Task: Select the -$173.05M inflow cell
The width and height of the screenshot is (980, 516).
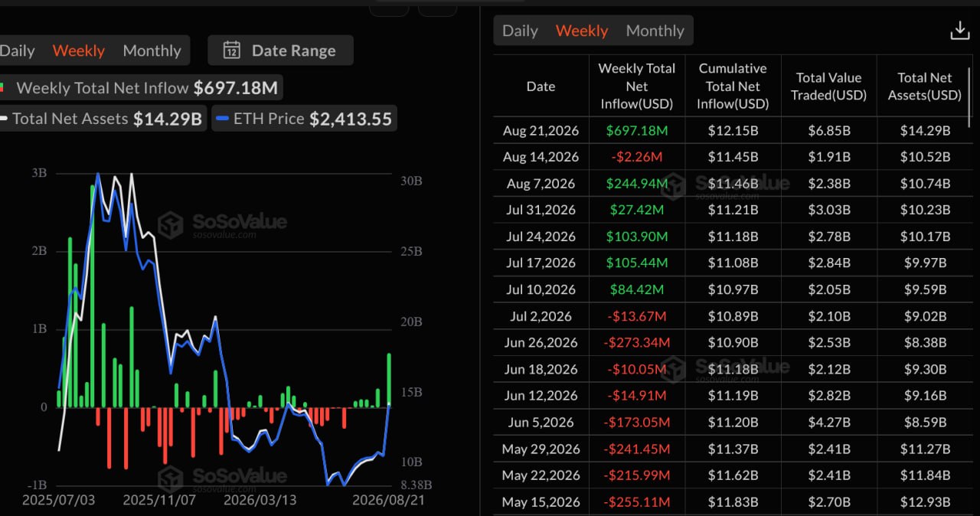Action: (636, 422)
